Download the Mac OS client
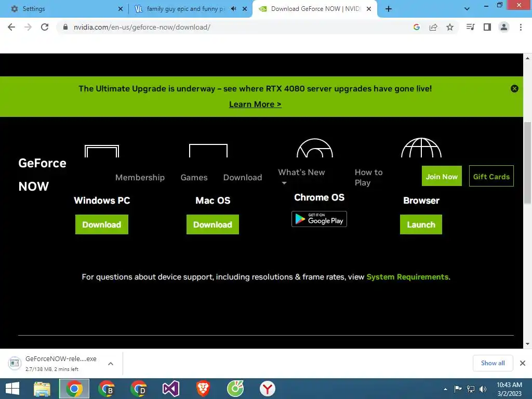This screenshot has width=532, height=399. pyautogui.click(x=212, y=224)
